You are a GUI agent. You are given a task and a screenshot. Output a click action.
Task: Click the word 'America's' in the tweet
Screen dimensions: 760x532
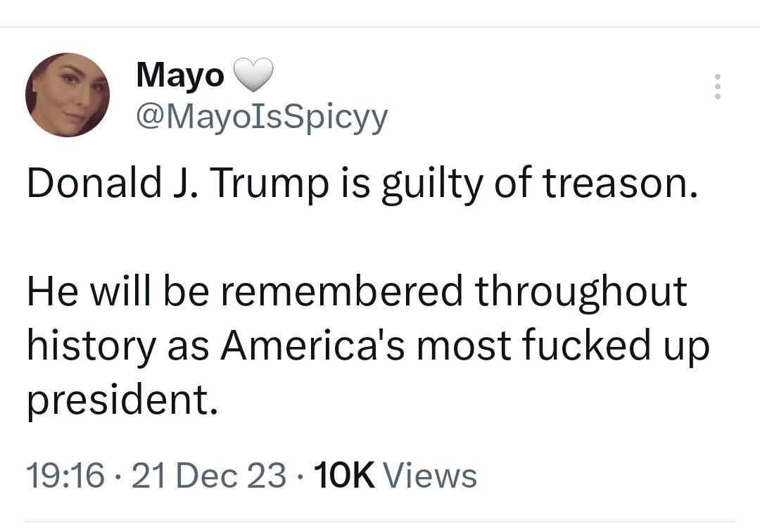point(312,345)
